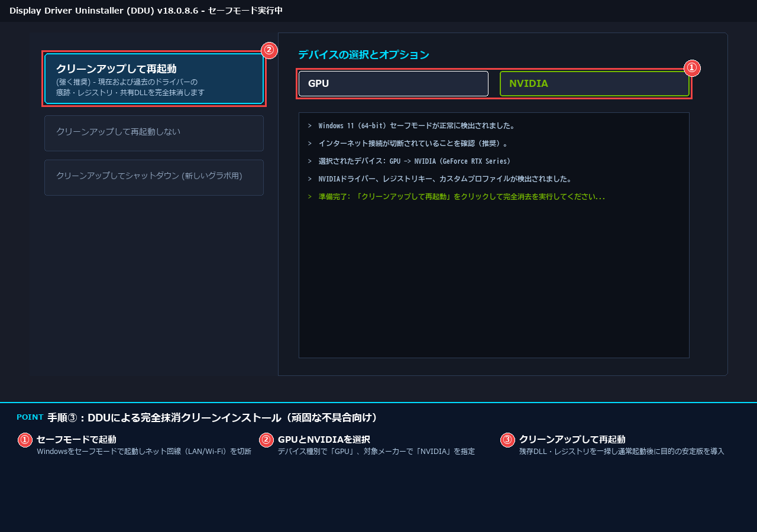The height and width of the screenshot is (532, 757).
Task: Click 残存DLL・レジストリを一掃 description text
Action: 622,452
